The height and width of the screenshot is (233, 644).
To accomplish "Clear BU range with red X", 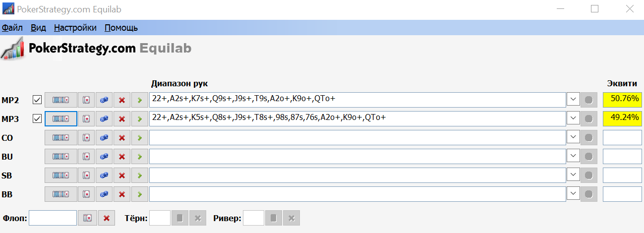I will (x=122, y=157).
